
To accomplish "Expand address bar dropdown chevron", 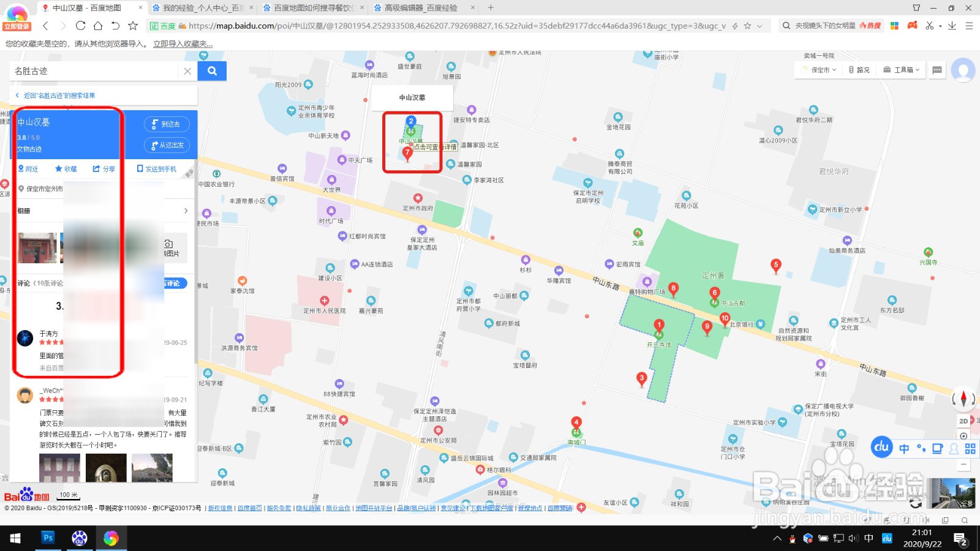I will tap(760, 26).
